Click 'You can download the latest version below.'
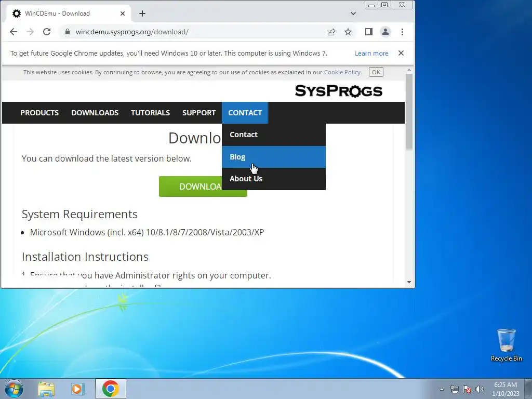Image resolution: width=532 pixels, height=399 pixels. pyautogui.click(x=107, y=158)
